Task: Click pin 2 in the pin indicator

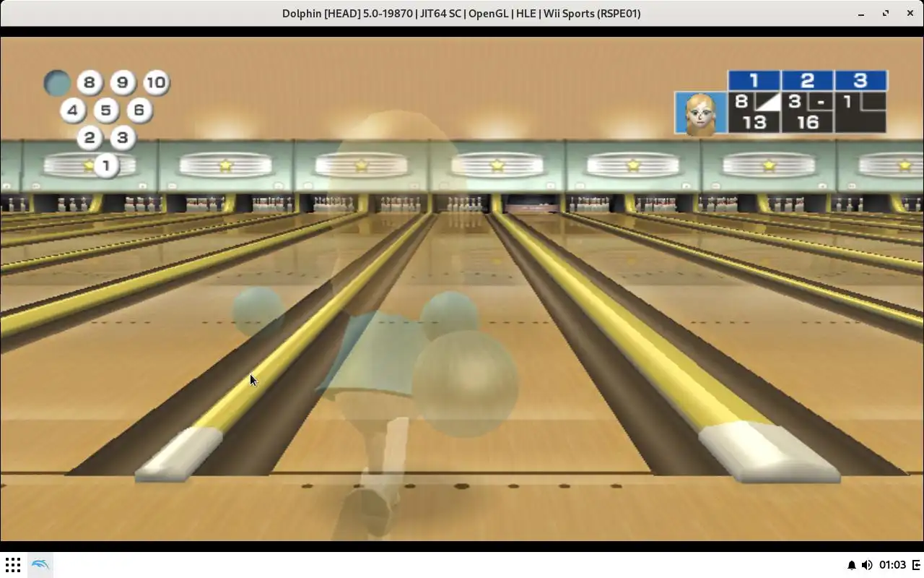Action: point(89,137)
